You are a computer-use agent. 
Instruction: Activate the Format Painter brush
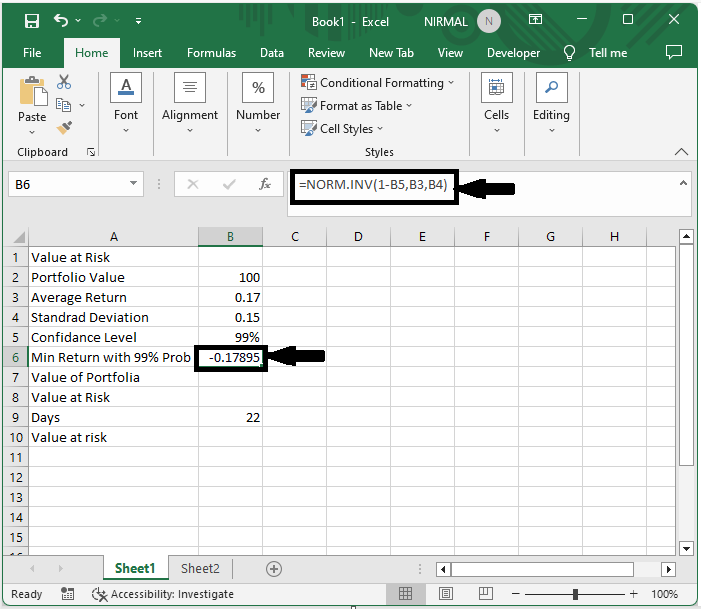(x=64, y=127)
